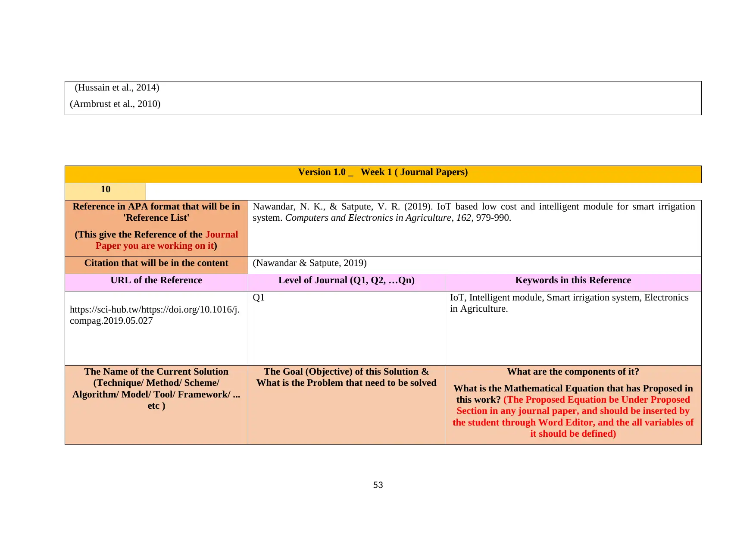Click 'What are the components of it?' heading

click(x=573, y=372)
